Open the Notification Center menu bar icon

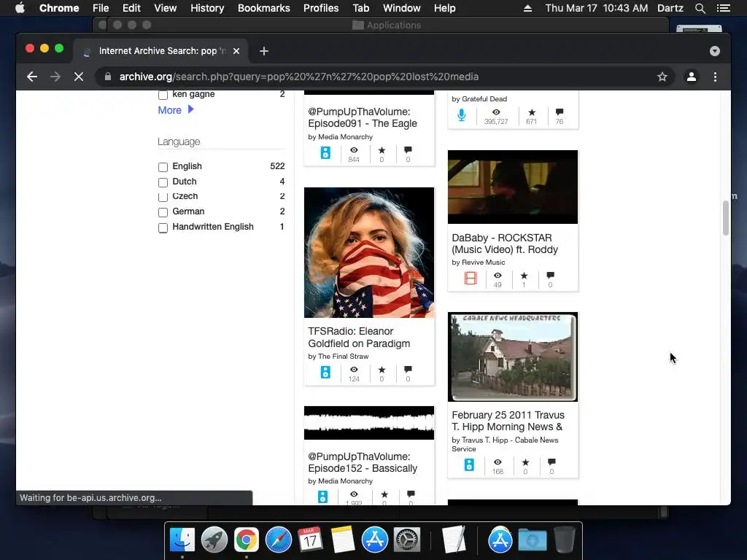(723, 8)
